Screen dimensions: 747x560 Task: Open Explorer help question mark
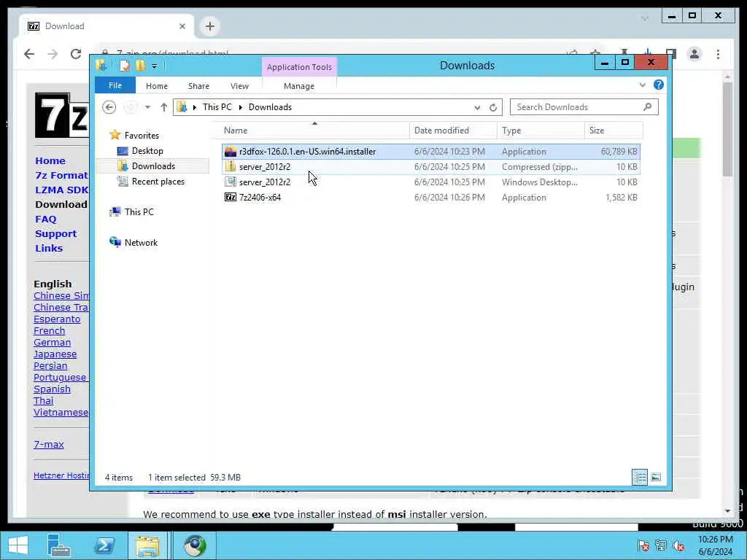[659, 85]
